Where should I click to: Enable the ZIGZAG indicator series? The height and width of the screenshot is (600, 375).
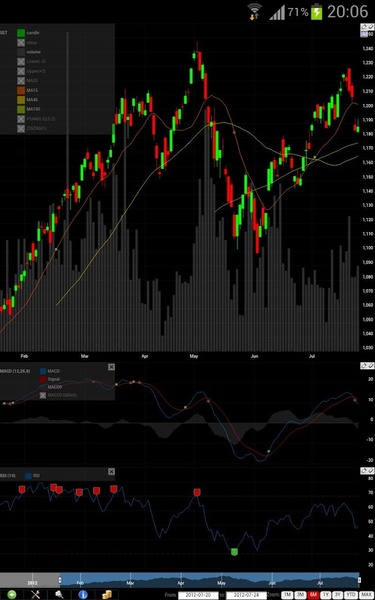[21, 129]
